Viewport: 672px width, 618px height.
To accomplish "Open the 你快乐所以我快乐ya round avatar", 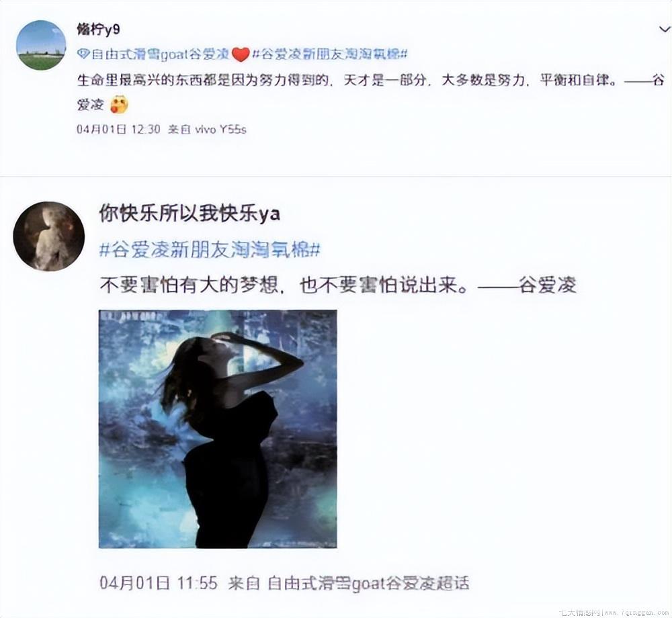I will click(x=48, y=236).
